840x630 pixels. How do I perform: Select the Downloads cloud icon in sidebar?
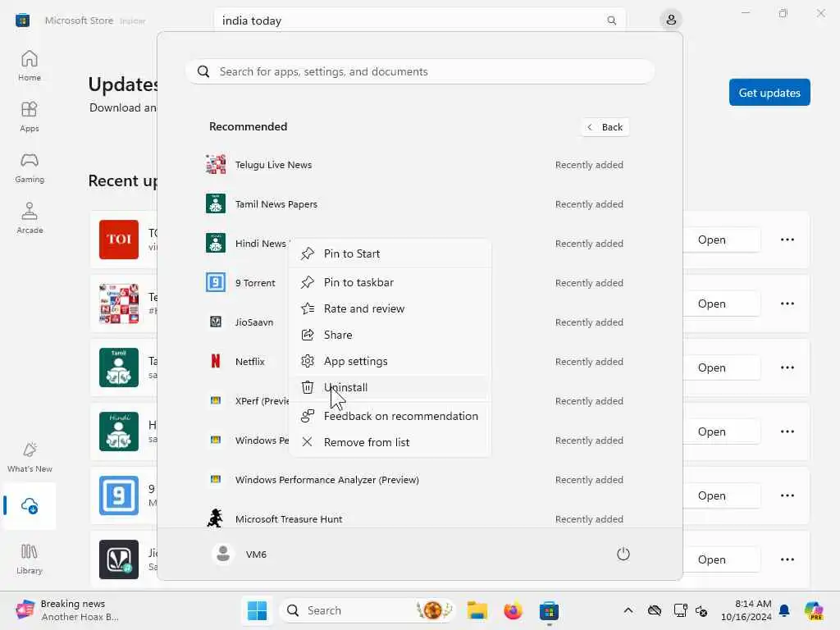[30, 505]
